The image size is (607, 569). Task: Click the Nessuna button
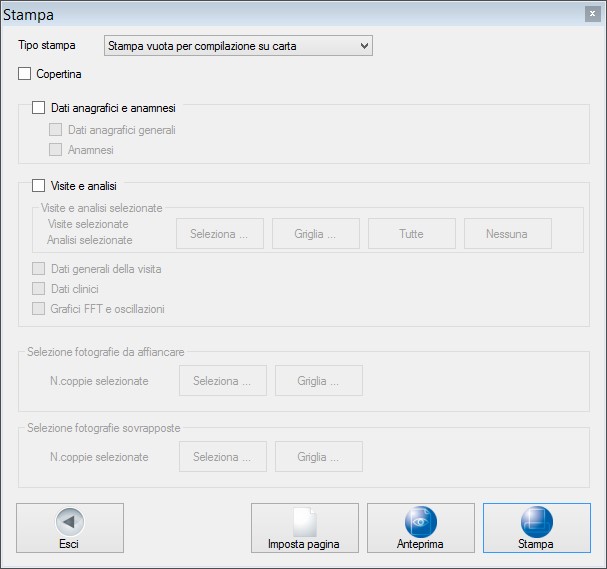[507, 234]
